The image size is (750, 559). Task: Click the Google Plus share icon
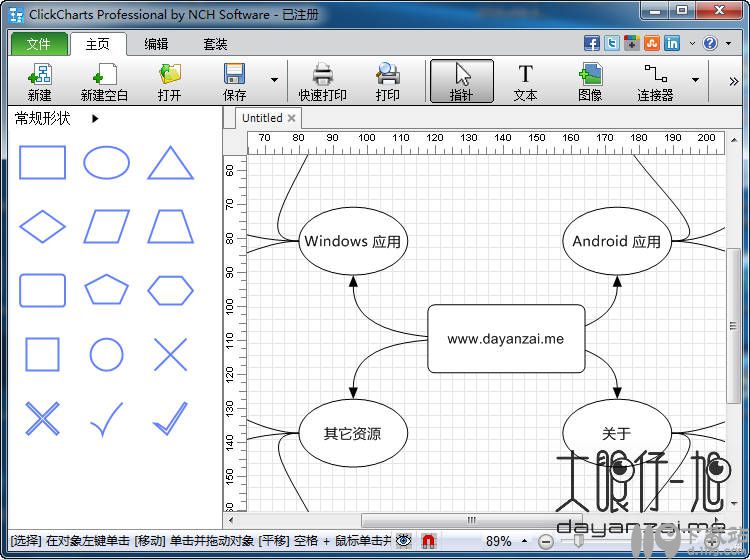(x=631, y=44)
